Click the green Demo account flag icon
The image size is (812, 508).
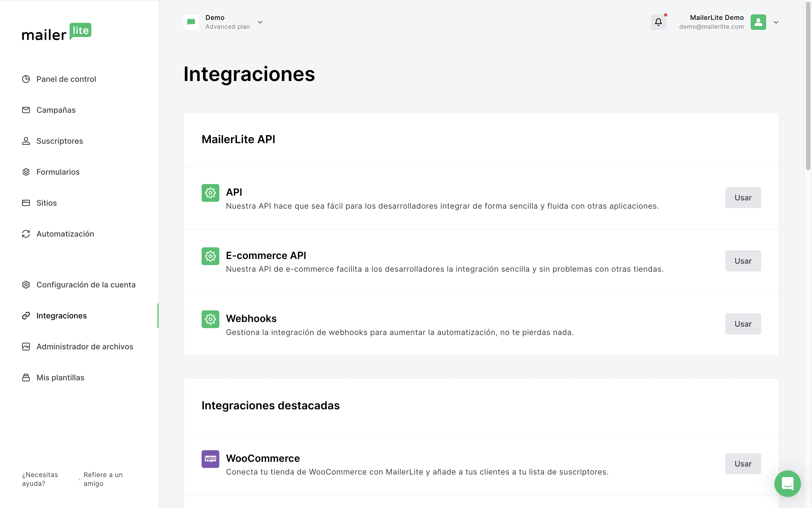pos(191,22)
